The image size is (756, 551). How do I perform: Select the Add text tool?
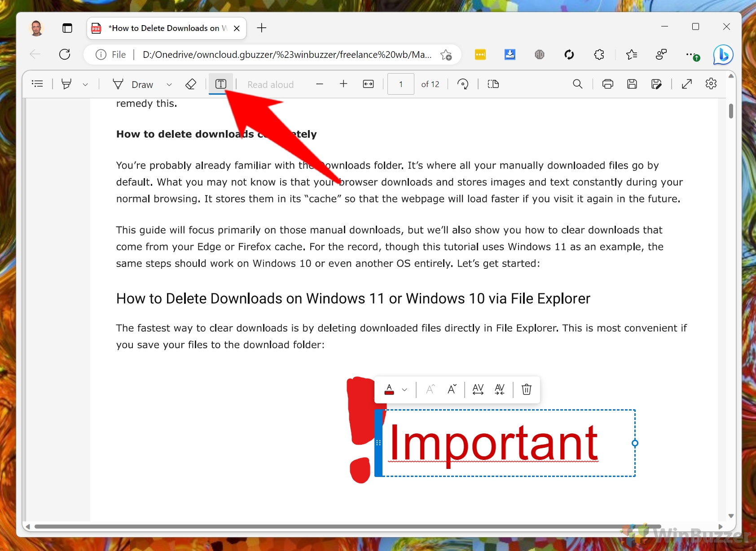tap(221, 84)
